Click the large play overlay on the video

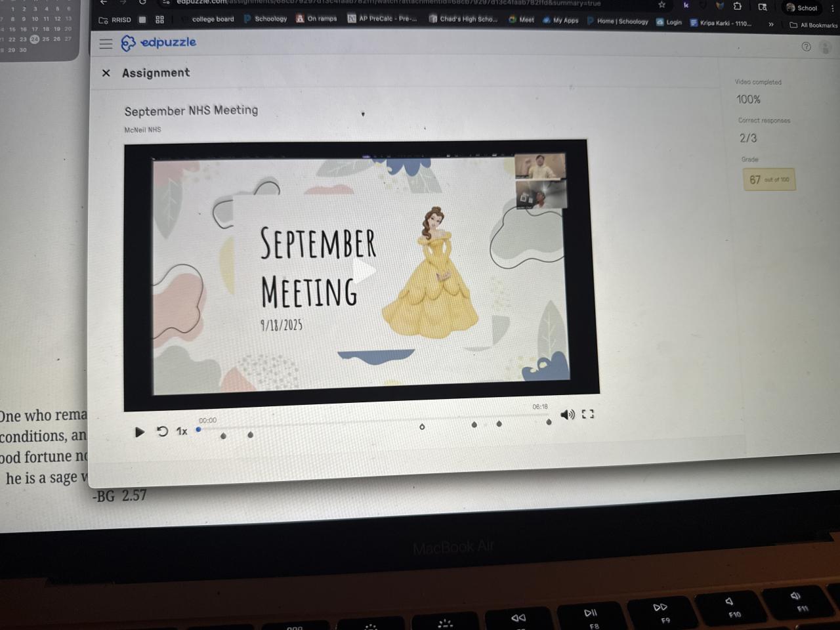tap(363, 270)
